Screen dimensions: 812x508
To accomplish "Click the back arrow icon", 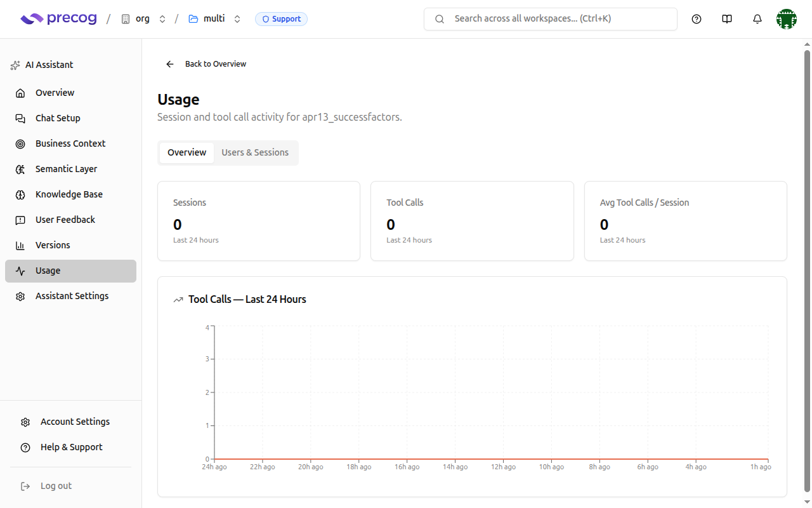I will pos(170,64).
